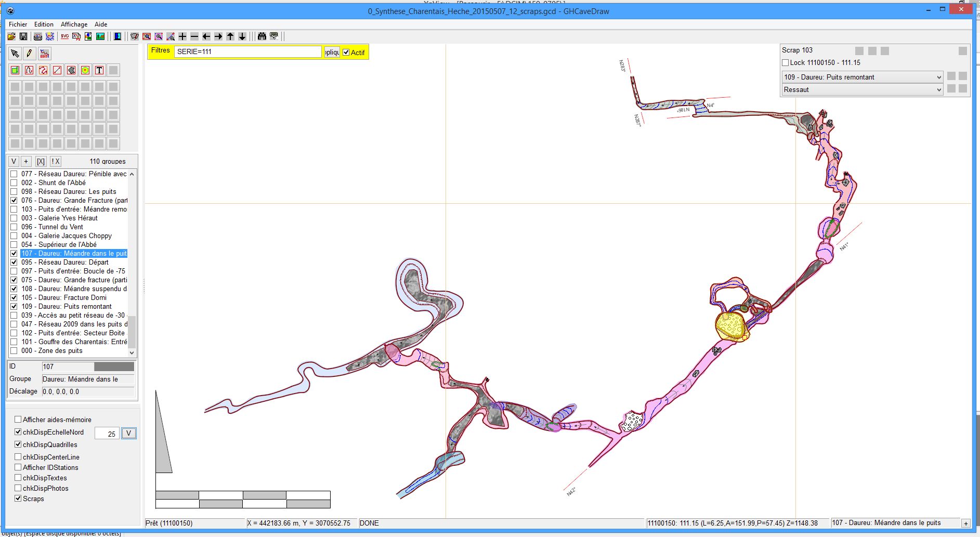Zoom in with the plus icon
This screenshot has width=980, height=537.
pos(182,36)
